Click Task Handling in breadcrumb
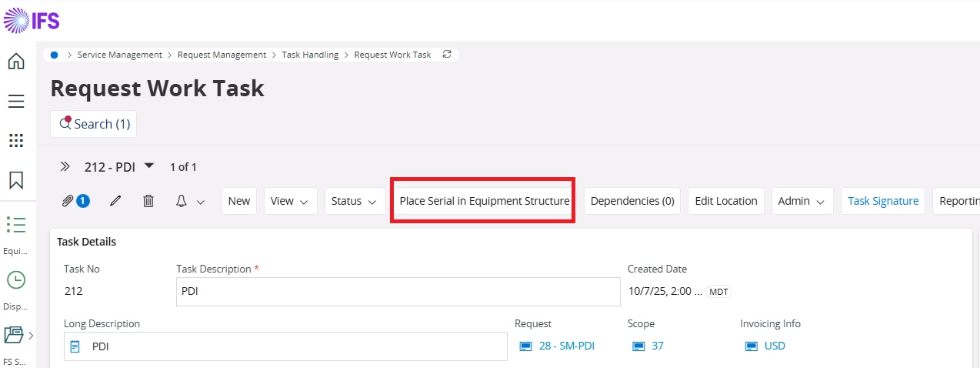 (x=310, y=55)
